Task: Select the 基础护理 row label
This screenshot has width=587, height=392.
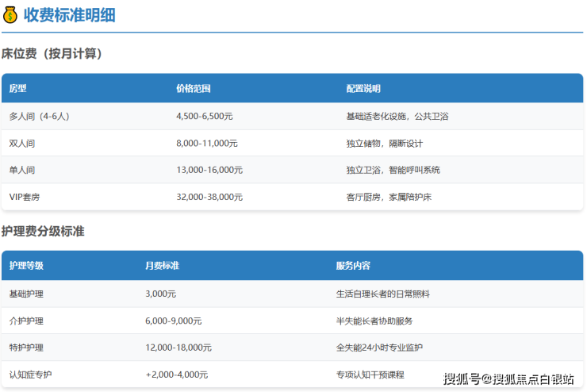Action: pos(26,294)
